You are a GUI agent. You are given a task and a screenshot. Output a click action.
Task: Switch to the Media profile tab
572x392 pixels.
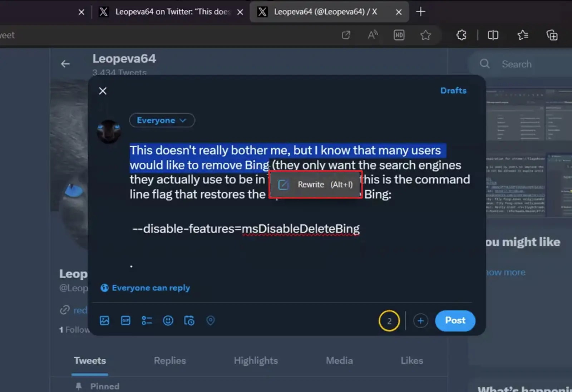coord(339,361)
